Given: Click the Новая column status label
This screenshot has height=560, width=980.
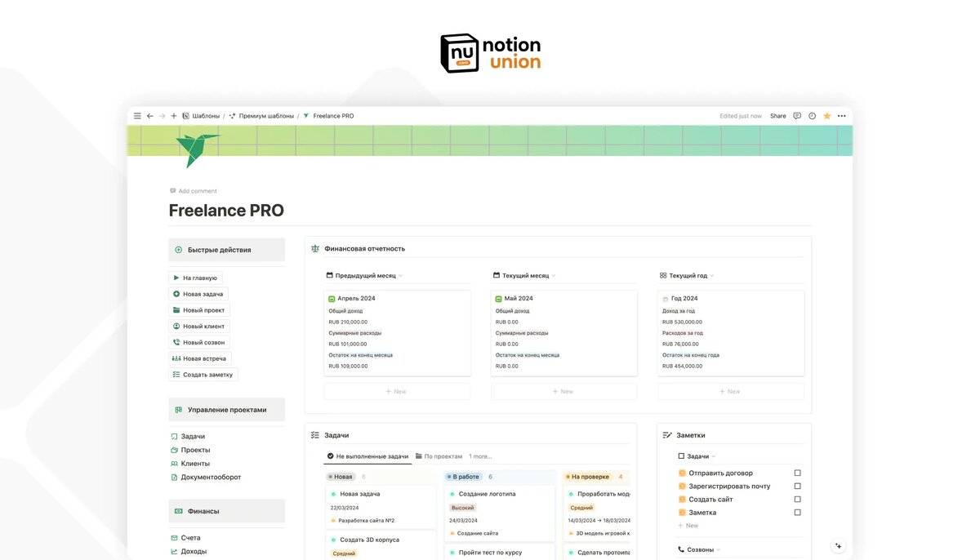Looking at the screenshot, I should (341, 477).
